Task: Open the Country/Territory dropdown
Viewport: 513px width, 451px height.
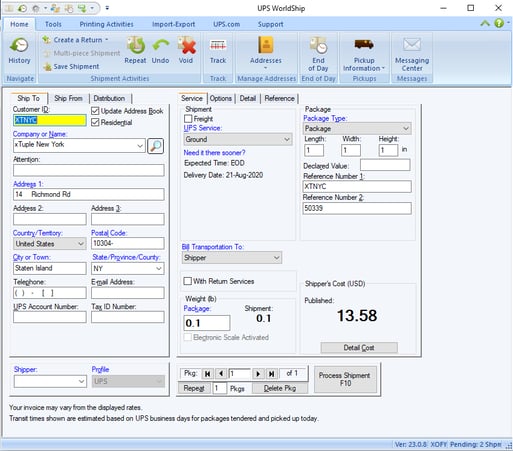Action: pyautogui.click(x=81, y=244)
